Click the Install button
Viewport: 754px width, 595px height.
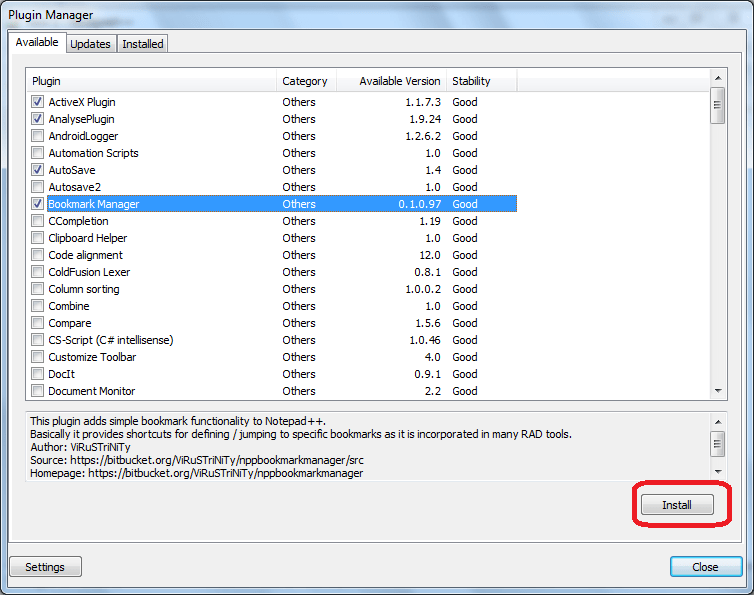[x=677, y=505]
